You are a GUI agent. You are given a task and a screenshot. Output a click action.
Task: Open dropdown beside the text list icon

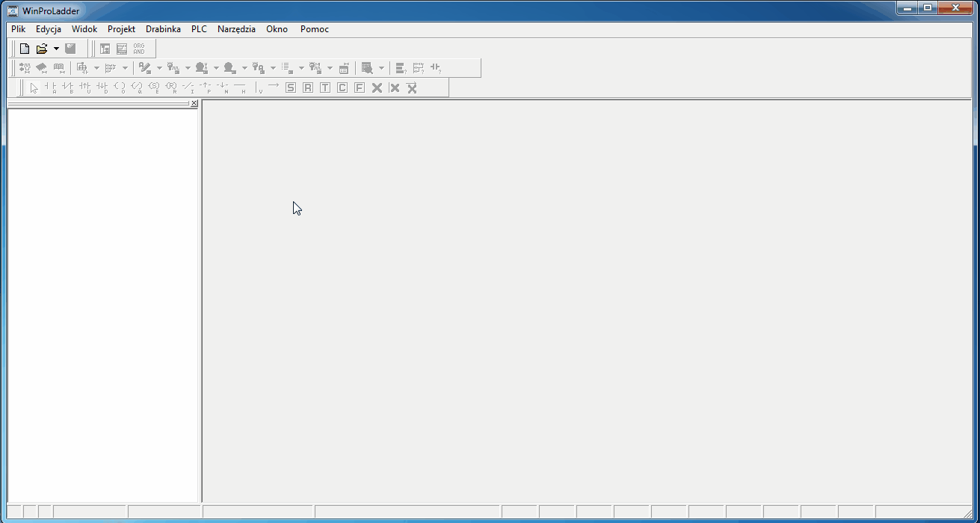[301, 68]
